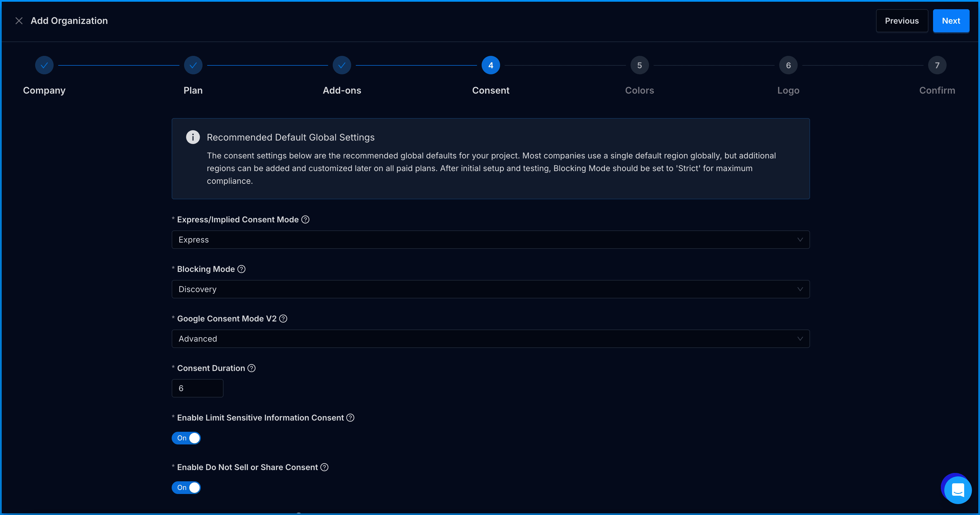Click the info icon in Recommended Settings banner
The image size is (980, 515).
tap(193, 137)
